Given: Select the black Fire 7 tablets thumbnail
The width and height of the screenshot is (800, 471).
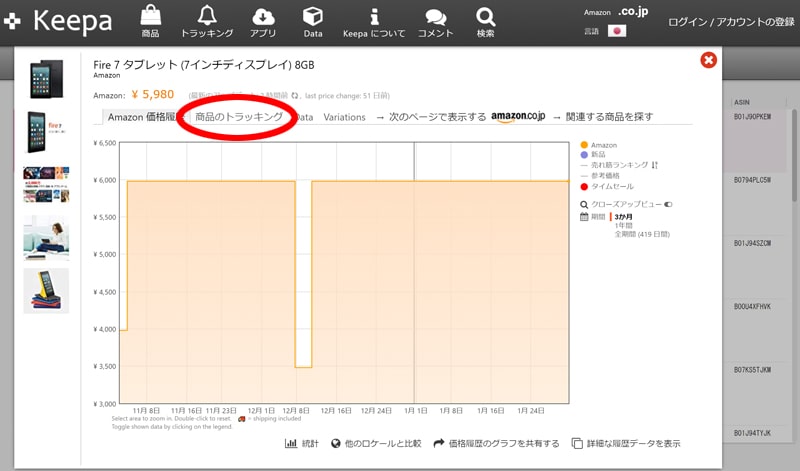Looking at the screenshot, I should point(46,79).
